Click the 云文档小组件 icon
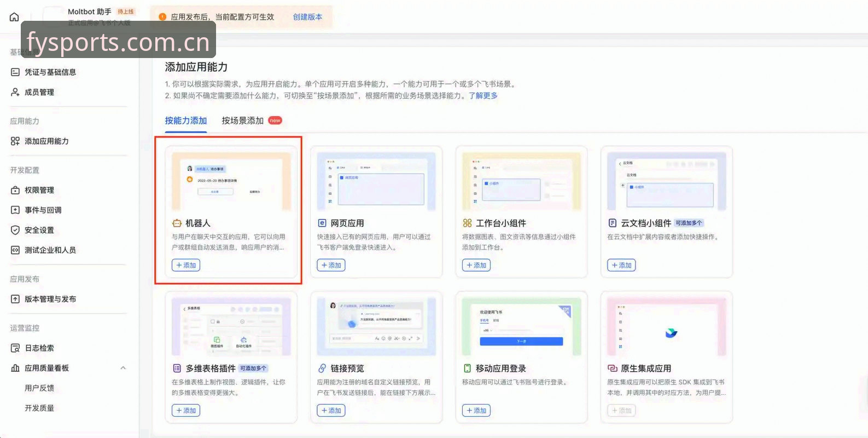Viewport: 868px width, 438px height. (612, 223)
